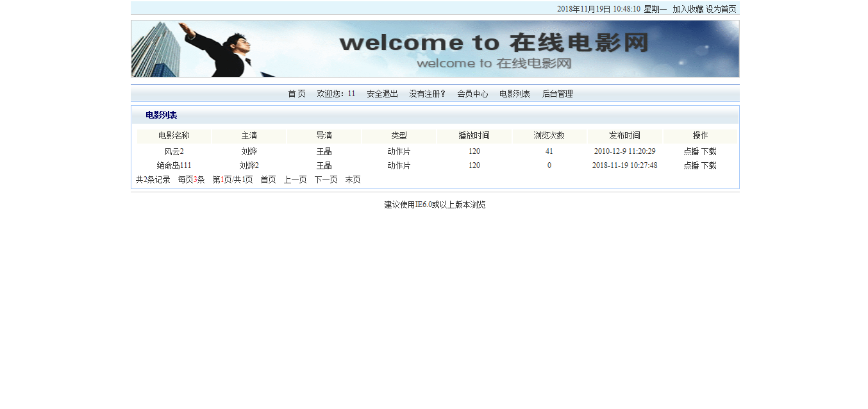Screen dimensions: 868x409
Task: Click the duration 120 in 绝命岛111 row
Action: pos(474,165)
